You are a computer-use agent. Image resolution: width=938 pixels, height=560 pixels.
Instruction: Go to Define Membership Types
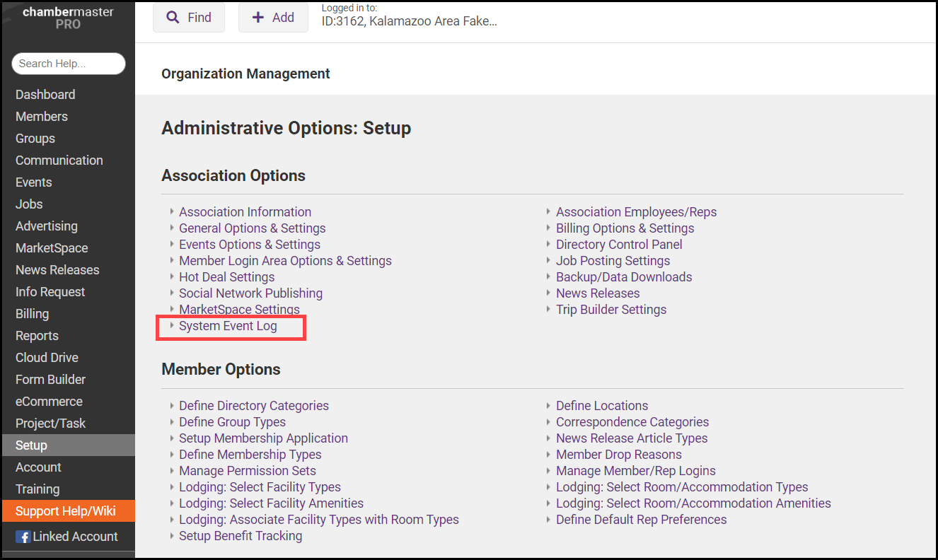[x=250, y=455]
